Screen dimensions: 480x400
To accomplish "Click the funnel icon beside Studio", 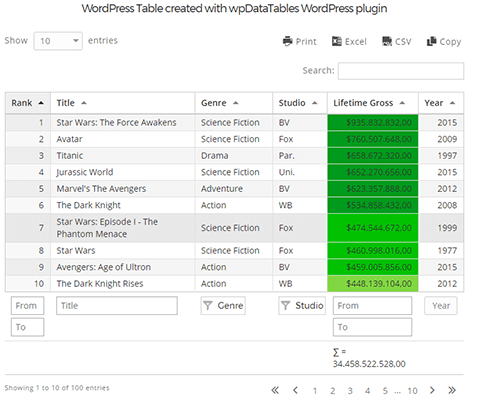I will click(285, 305).
